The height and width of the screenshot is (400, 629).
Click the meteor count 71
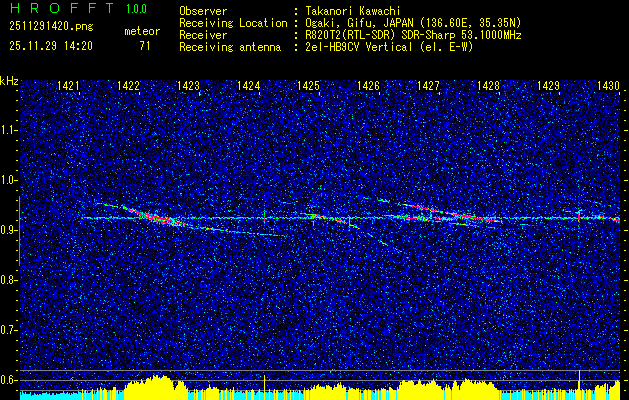click(x=145, y=46)
